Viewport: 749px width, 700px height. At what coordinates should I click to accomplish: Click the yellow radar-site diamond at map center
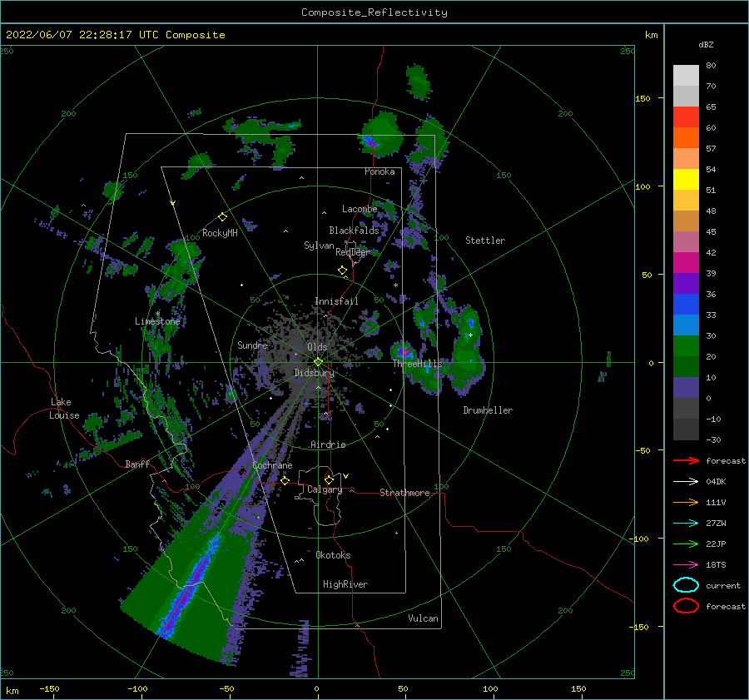point(318,362)
